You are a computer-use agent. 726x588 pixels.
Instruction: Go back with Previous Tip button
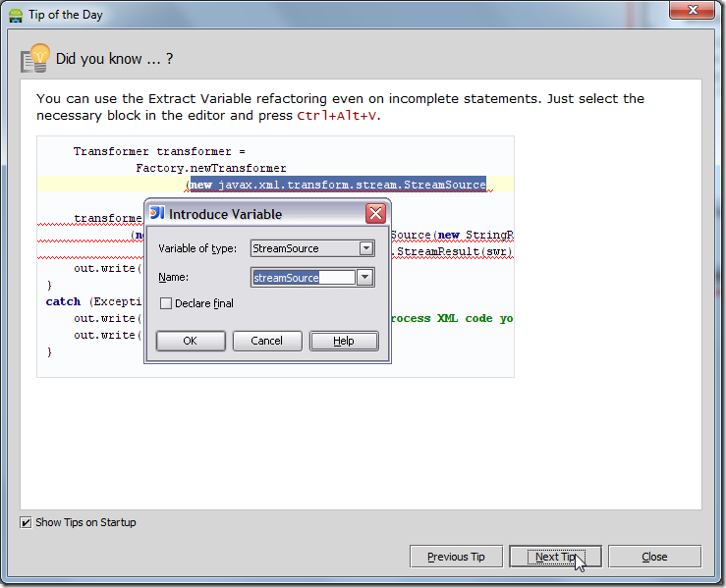pyautogui.click(x=456, y=557)
